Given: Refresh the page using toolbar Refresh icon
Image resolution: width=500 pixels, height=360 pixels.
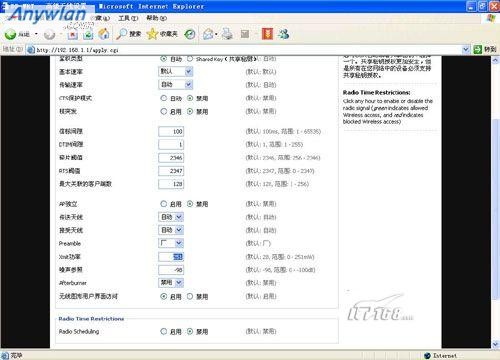Looking at the screenshot, I should tap(88, 34).
